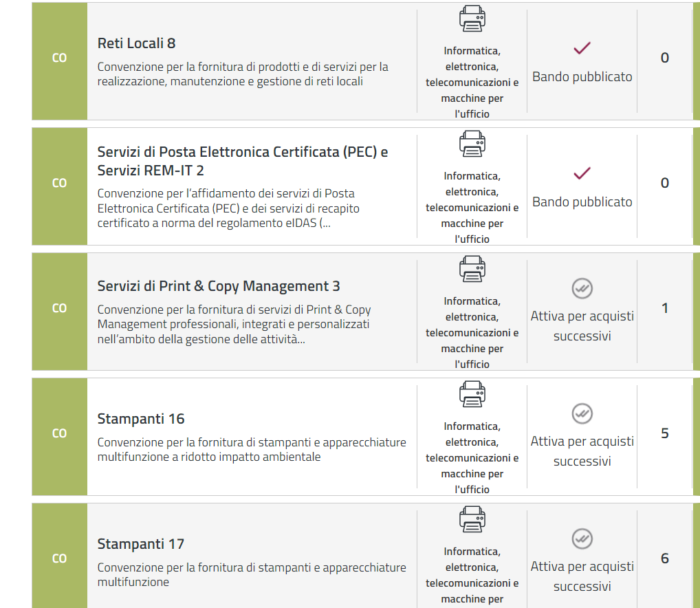This screenshot has width=700, height=608.
Task: Open the Stampanti 17 convention
Action: (x=141, y=544)
